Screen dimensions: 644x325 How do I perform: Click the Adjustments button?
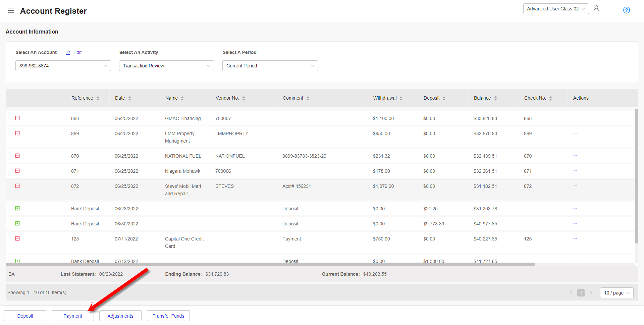point(120,316)
